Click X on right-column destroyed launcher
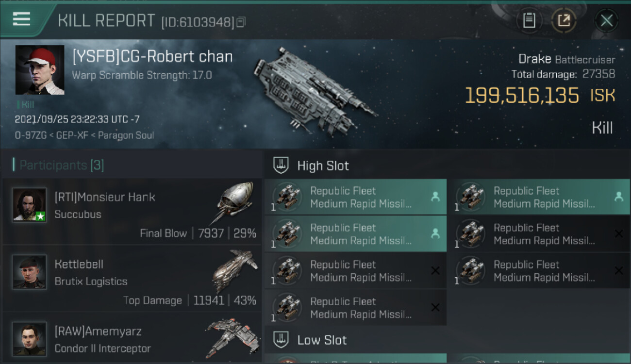This screenshot has height=364, width=631. (x=618, y=234)
